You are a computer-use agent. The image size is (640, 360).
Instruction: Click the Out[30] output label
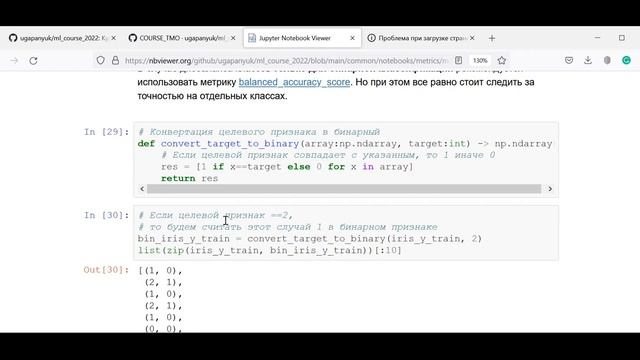pos(106,270)
